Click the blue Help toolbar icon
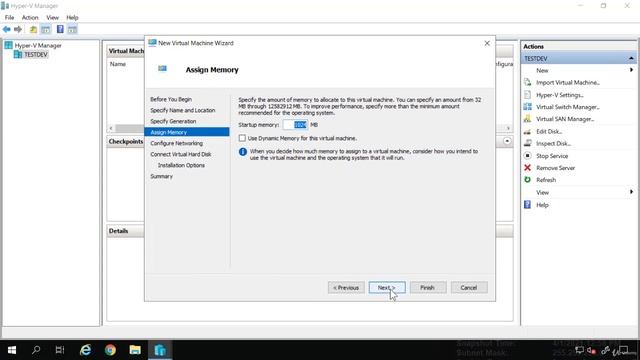Viewport: 640px width, 360px height. pyautogui.click(x=60, y=29)
